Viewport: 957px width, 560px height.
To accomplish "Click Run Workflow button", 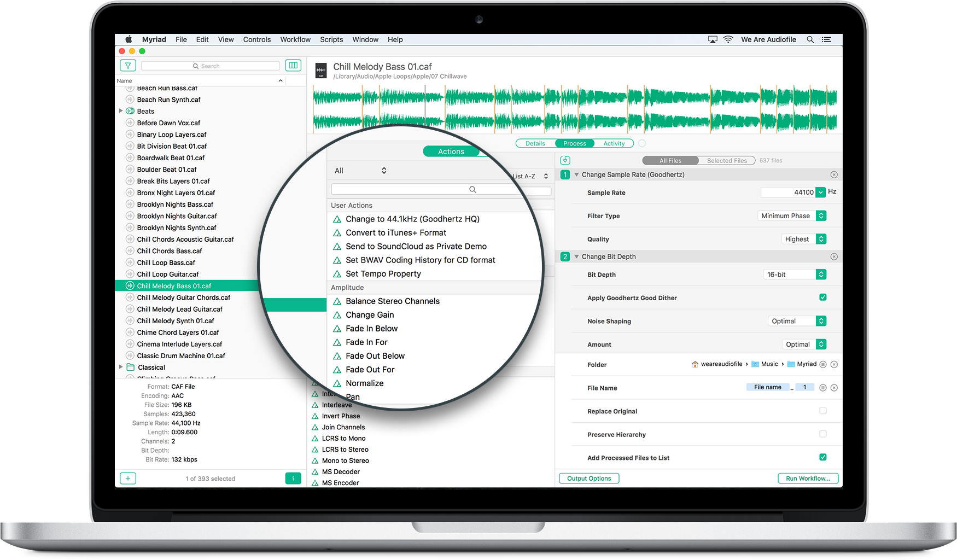I will point(808,479).
